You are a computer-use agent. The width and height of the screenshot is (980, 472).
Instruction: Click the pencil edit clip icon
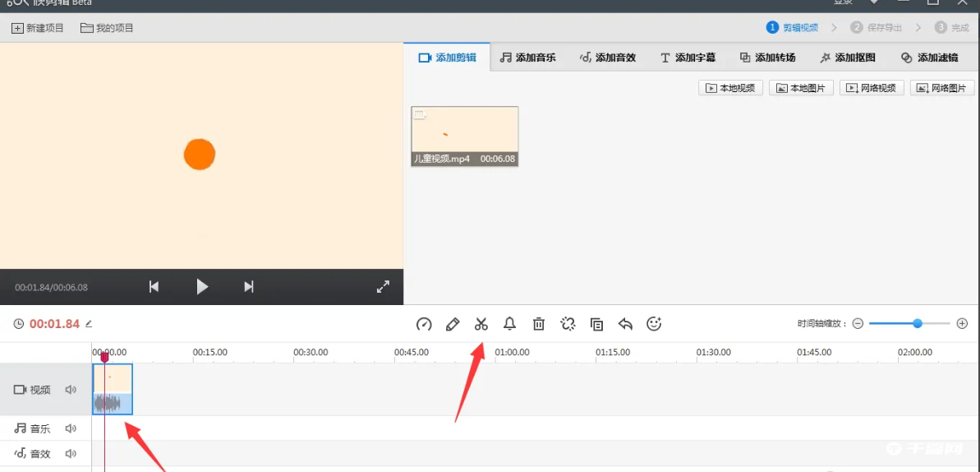453,324
